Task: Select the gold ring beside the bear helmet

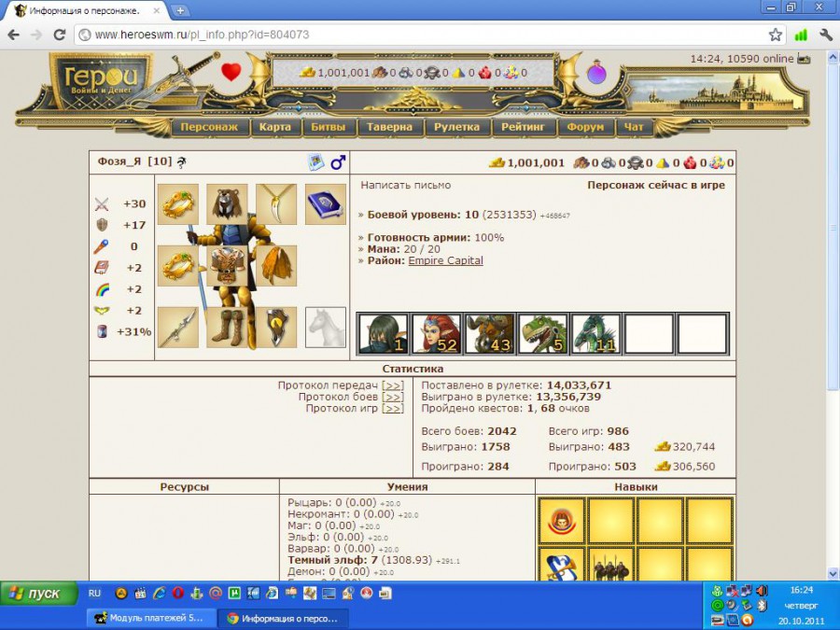Action: point(178,204)
